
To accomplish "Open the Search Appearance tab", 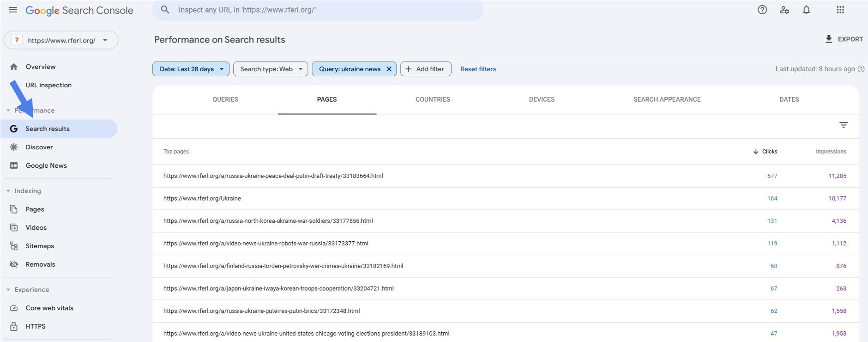I will click(667, 99).
